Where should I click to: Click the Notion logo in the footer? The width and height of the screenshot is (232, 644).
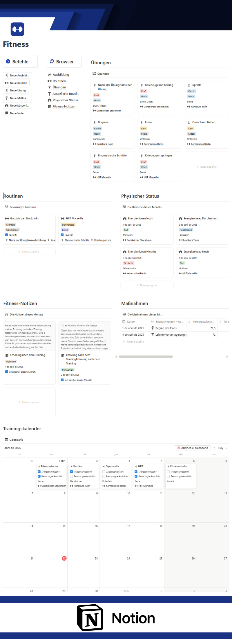tap(90, 618)
